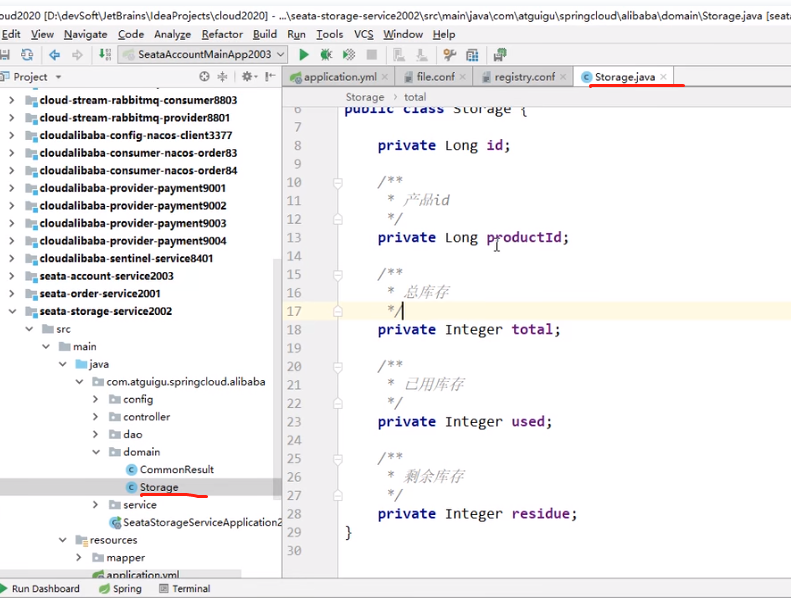791x598 pixels.
Task: Click the Collapse All icon in Project panel
Action: [222, 77]
